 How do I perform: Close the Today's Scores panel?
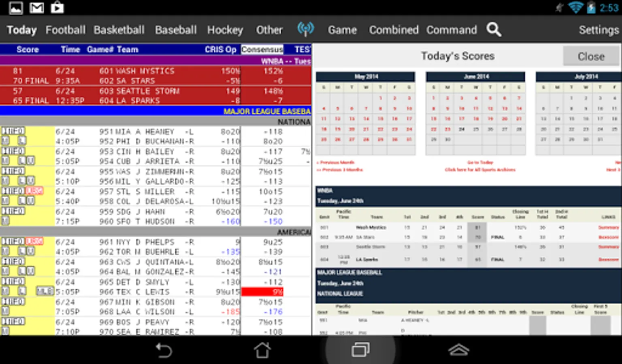[591, 56]
